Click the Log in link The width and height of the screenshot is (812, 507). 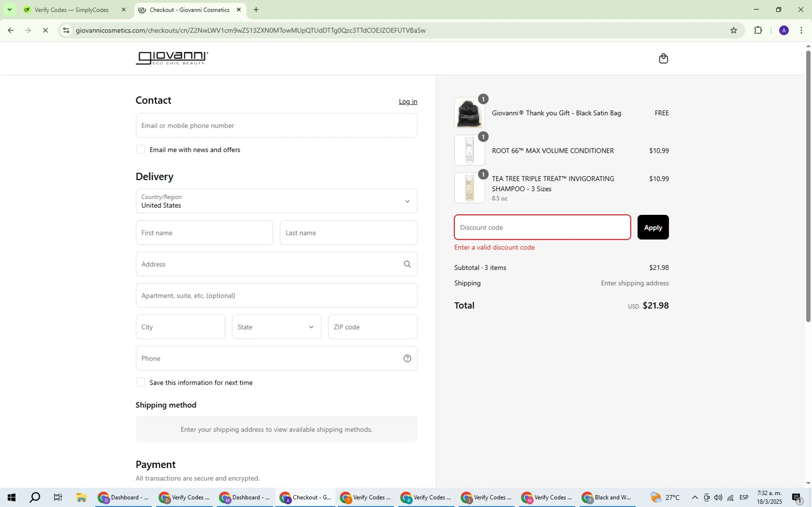408,102
